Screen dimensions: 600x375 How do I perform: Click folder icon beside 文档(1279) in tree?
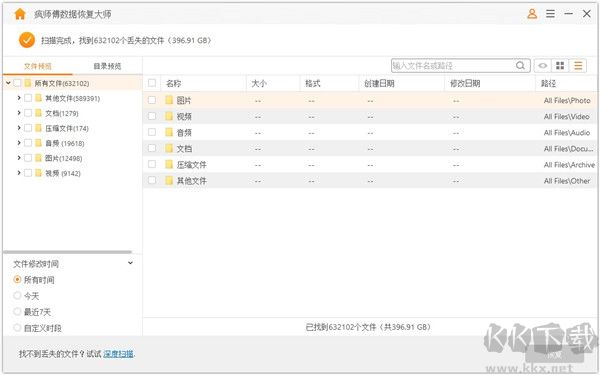[x=38, y=113]
